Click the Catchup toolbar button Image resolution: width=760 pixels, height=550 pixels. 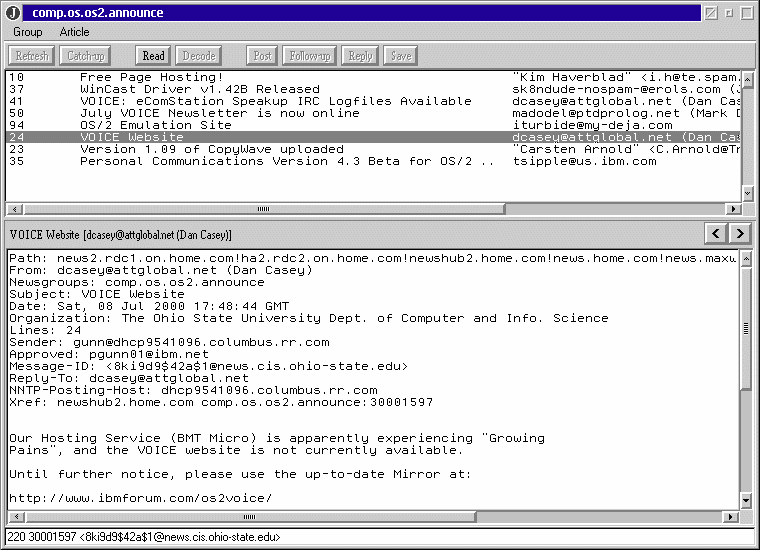point(85,56)
